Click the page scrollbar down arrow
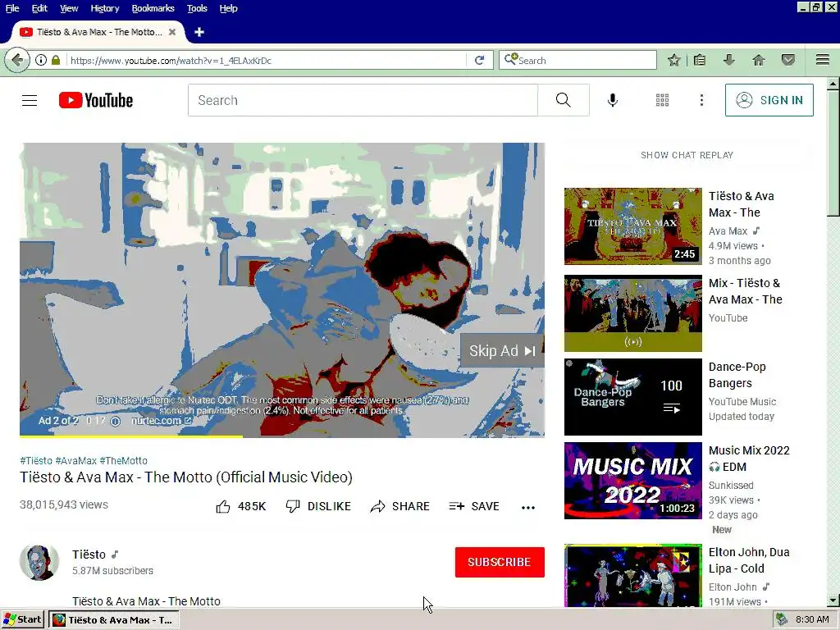This screenshot has width=840, height=630. coord(833,600)
